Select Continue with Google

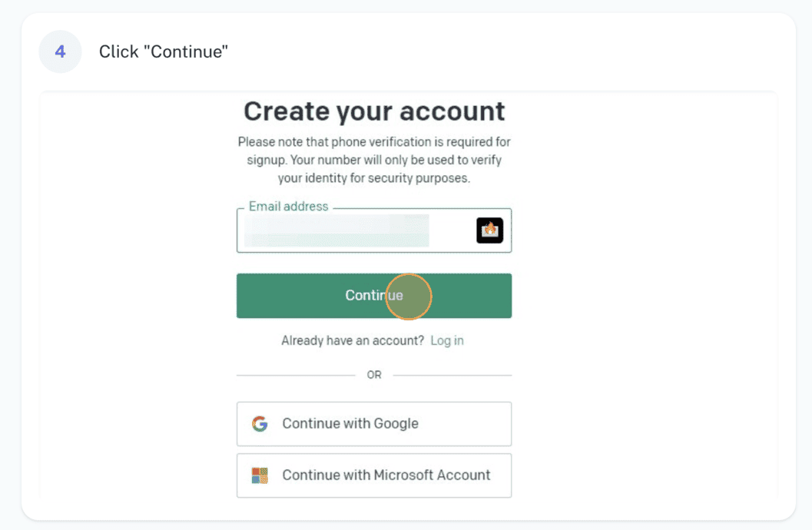[374, 424]
